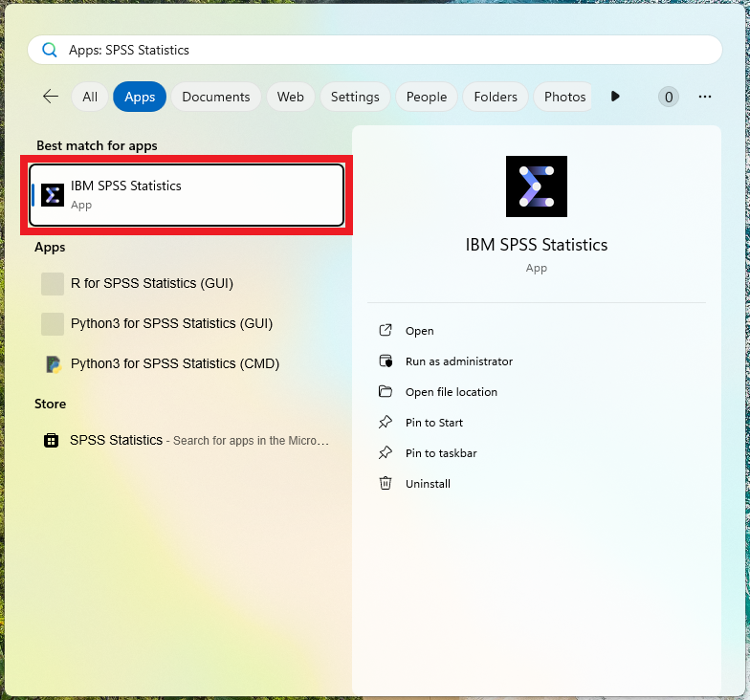This screenshot has width=750, height=700.
Task: Click the Microsoft Store bag icon
Action: (52, 440)
